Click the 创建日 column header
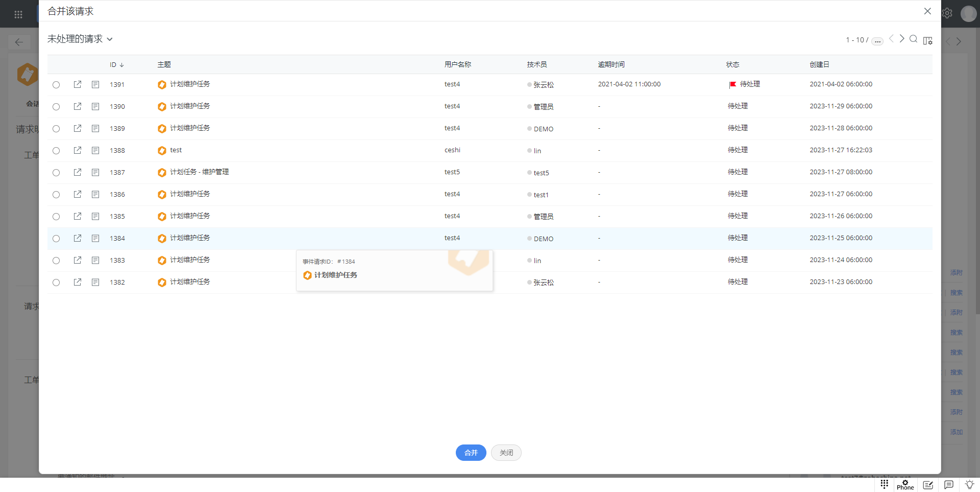 coord(819,65)
